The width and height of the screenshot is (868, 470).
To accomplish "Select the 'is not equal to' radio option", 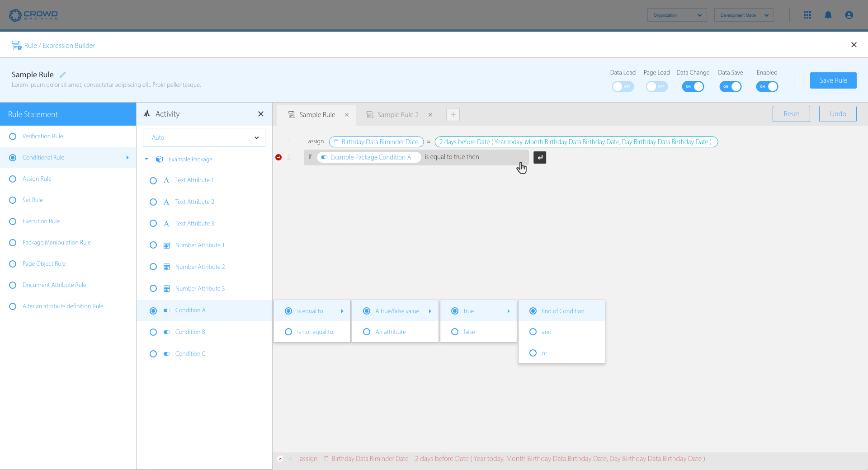I will pyautogui.click(x=288, y=332).
